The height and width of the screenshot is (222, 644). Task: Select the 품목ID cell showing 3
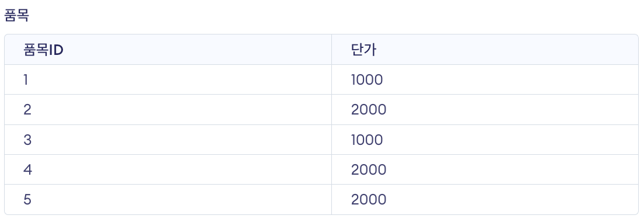[168, 140]
